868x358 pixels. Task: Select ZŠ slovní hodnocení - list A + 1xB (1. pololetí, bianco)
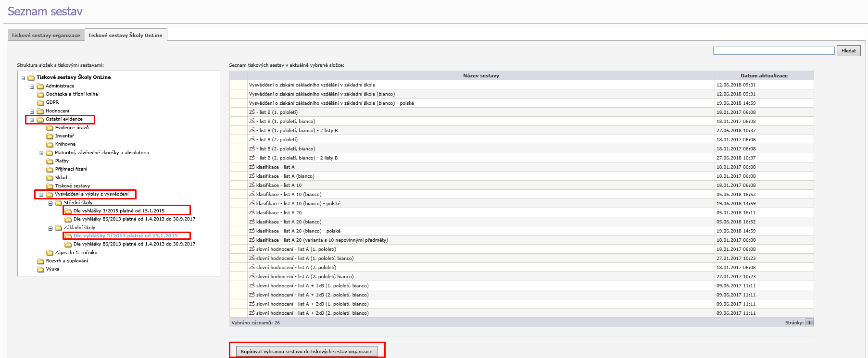(x=522, y=285)
